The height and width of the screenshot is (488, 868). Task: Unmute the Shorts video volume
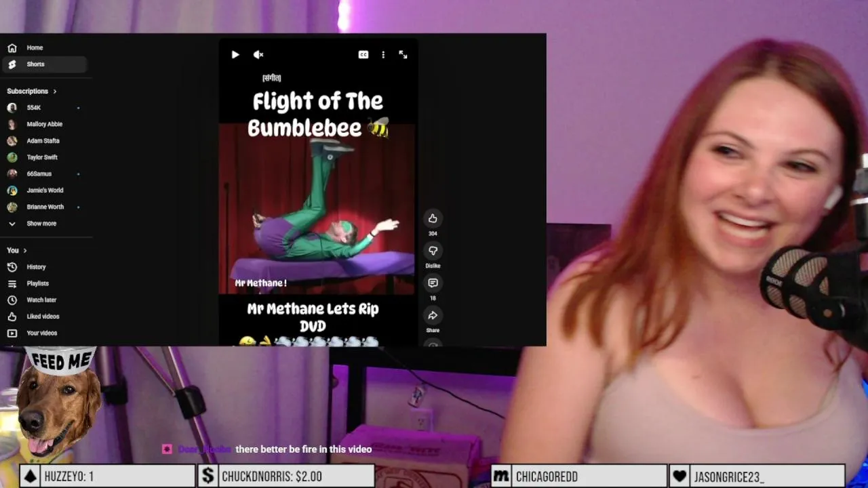tap(258, 55)
